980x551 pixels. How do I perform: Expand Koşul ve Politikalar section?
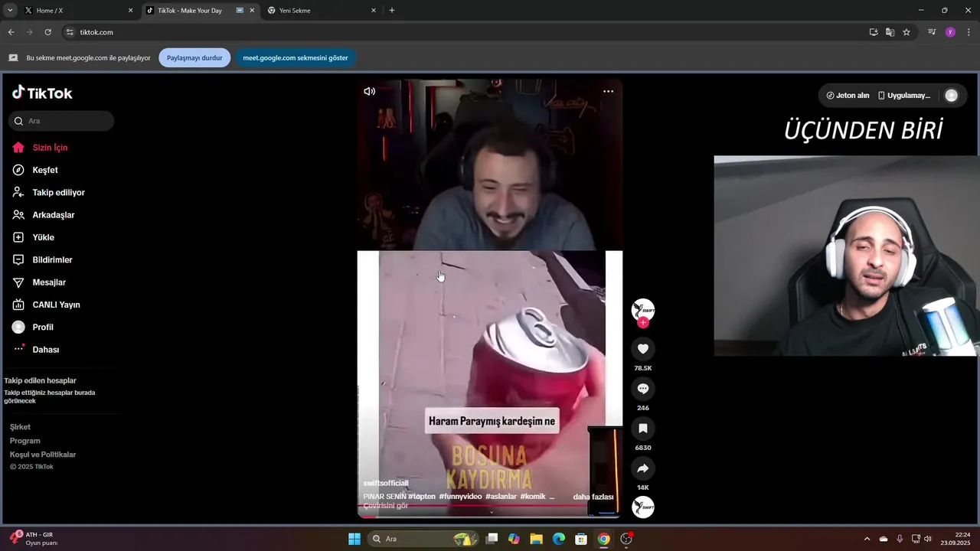point(43,455)
